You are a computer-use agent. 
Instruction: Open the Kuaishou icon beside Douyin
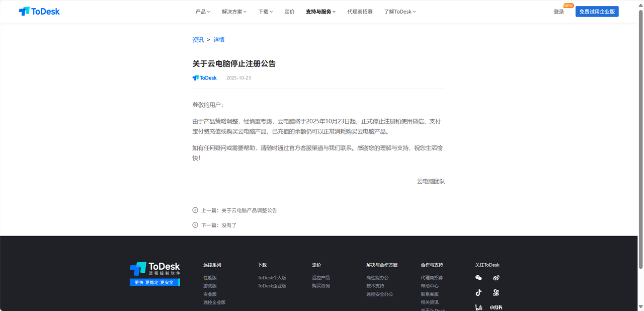(x=496, y=292)
